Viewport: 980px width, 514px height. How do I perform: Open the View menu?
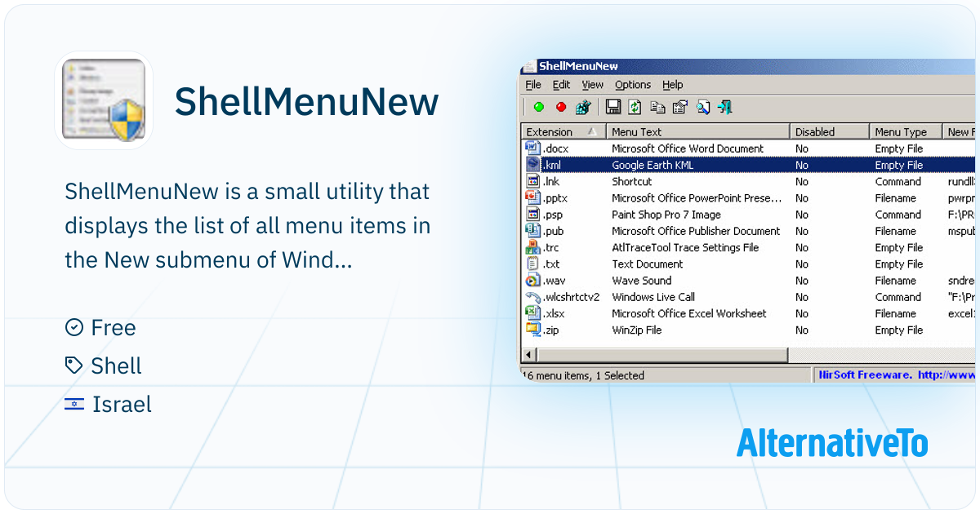(593, 85)
